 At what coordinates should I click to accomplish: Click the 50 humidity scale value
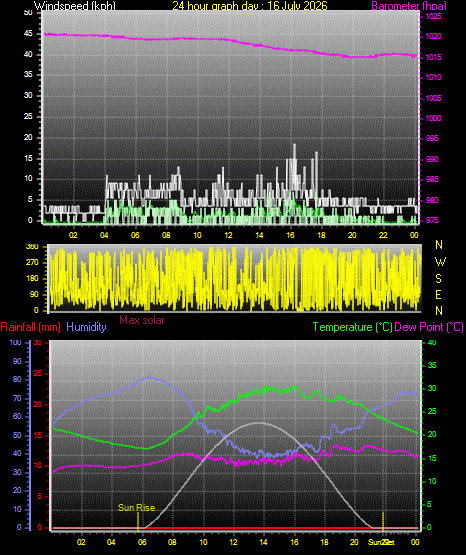coord(17,435)
